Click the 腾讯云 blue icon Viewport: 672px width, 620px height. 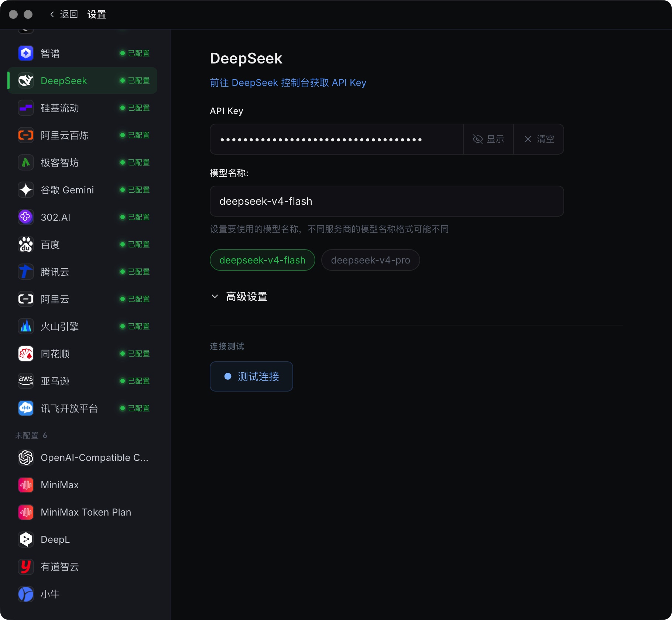click(x=26, y=272)
